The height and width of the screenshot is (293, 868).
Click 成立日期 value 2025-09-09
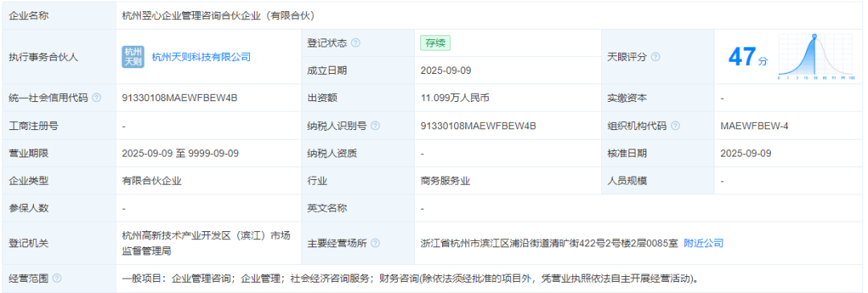click(x=446, y=71)
